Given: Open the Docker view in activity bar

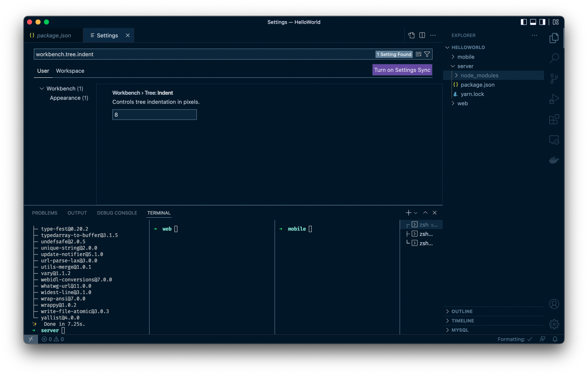Looking at the screenshot, I should [x=554, y=160].
